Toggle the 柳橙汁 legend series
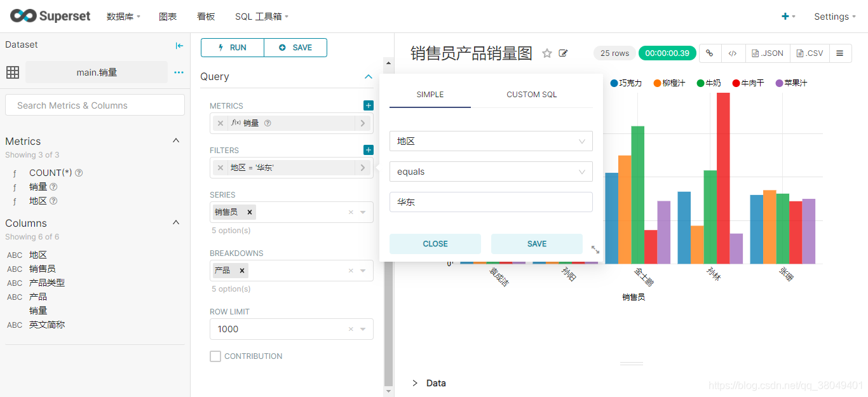 point(669,83)
